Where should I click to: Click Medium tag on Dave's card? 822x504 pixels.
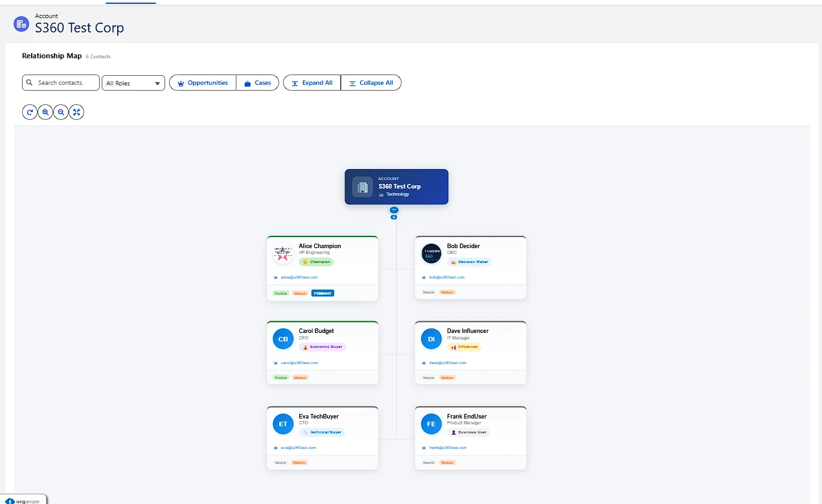448,378
